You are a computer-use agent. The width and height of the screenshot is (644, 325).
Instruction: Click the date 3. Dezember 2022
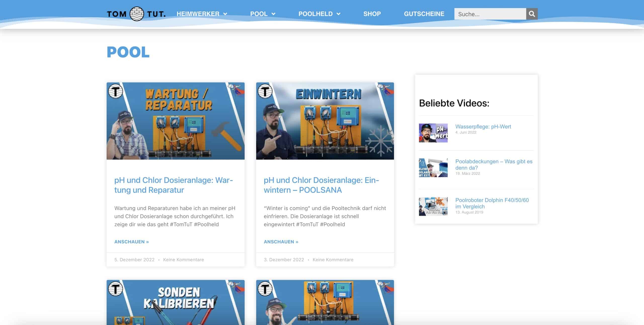tap(284, 260)
